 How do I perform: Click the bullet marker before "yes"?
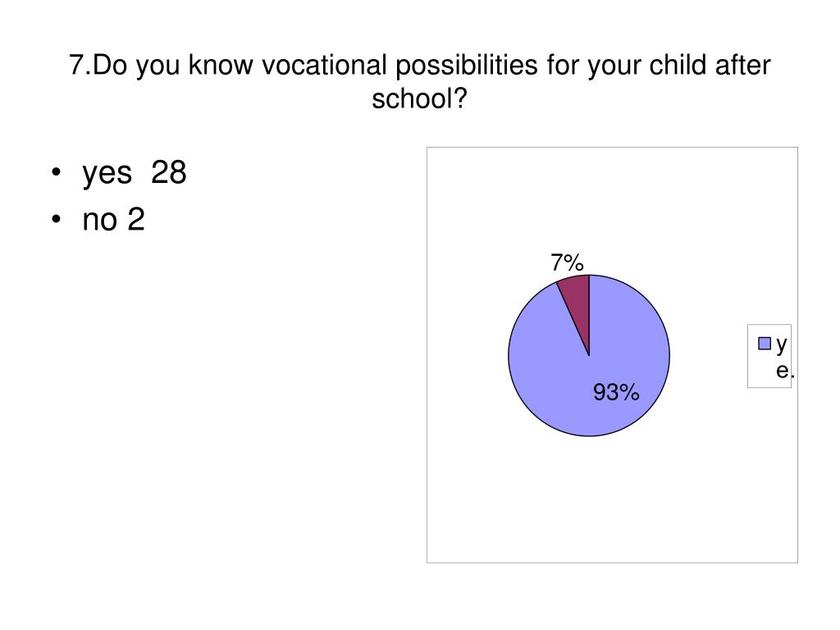pyautogui.click(x=57, y=172)
